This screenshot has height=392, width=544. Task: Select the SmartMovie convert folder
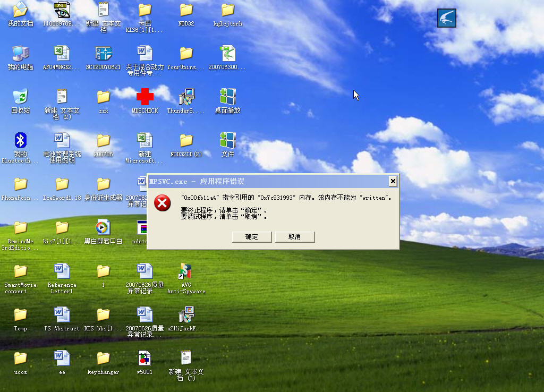pos(20,279)
